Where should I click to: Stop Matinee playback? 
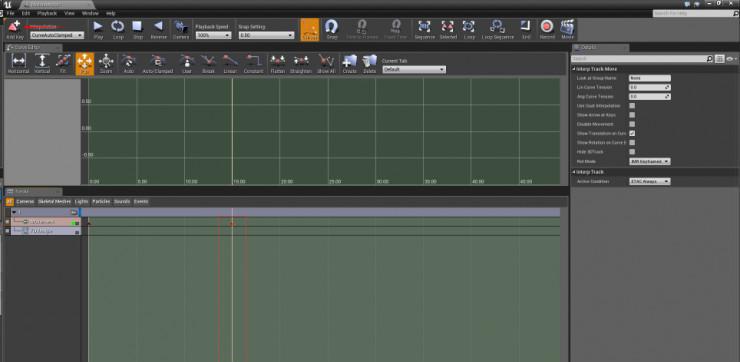(137, 26)
